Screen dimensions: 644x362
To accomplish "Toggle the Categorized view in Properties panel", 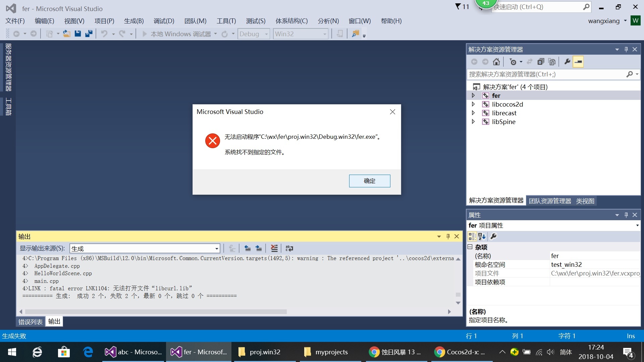I will 472,236.
